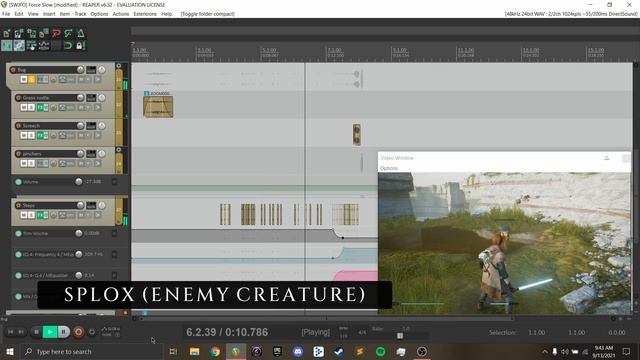
Task: Toggle auto-crossfade toolbar icon
Action: (x=7, y=46)
